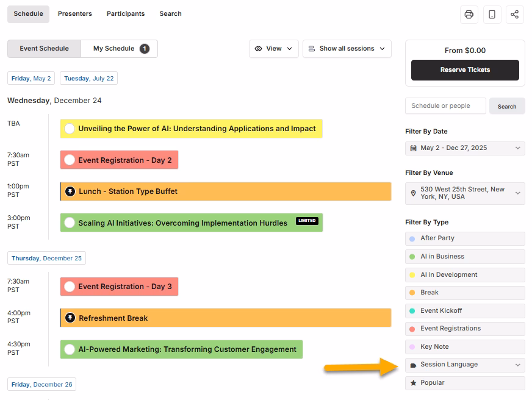
Task: Click the location pin icon in Filter By Venue
Action: [414, 193]
